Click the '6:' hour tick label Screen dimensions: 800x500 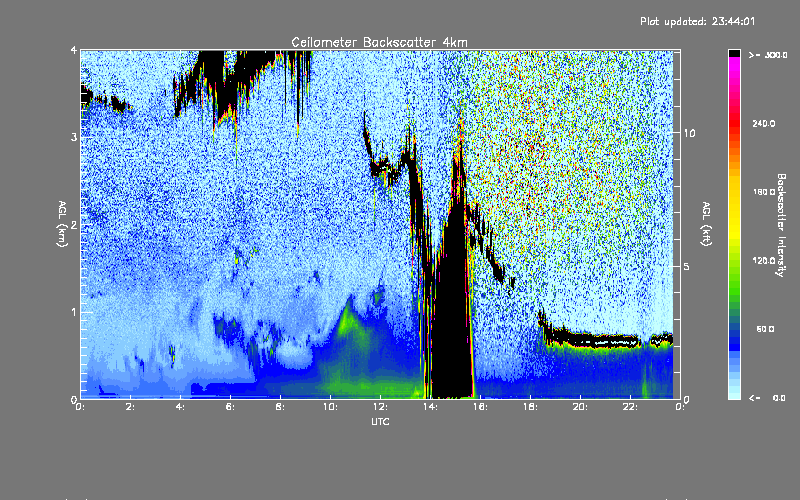(x=230, y=407)
